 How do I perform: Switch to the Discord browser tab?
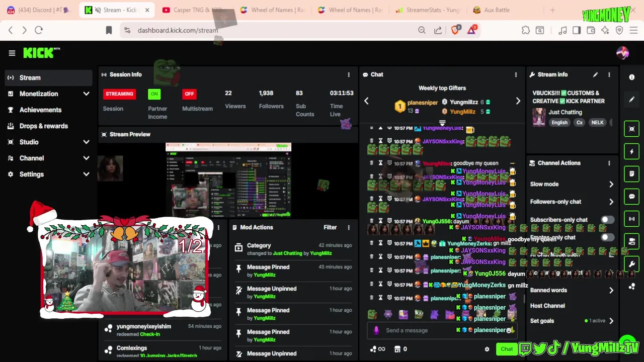click(x=39, y=10)
